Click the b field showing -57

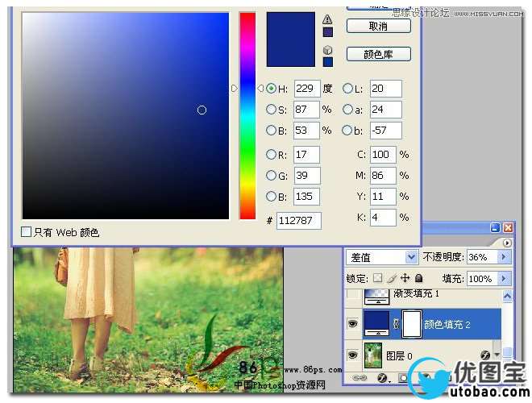tap(386, 131)
